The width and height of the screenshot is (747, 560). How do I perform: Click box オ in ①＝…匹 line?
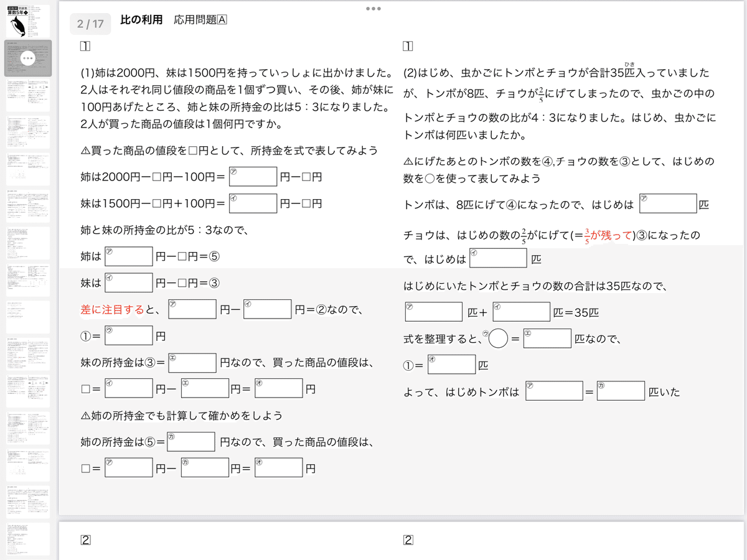452,365
